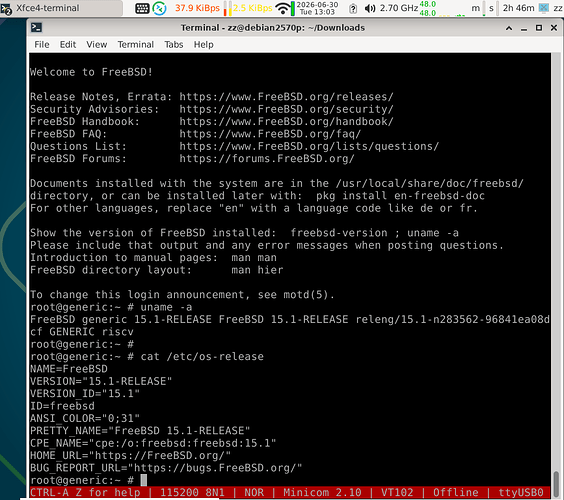Click the terminal vertical scrollbar handle

click(x=556, y=484)
